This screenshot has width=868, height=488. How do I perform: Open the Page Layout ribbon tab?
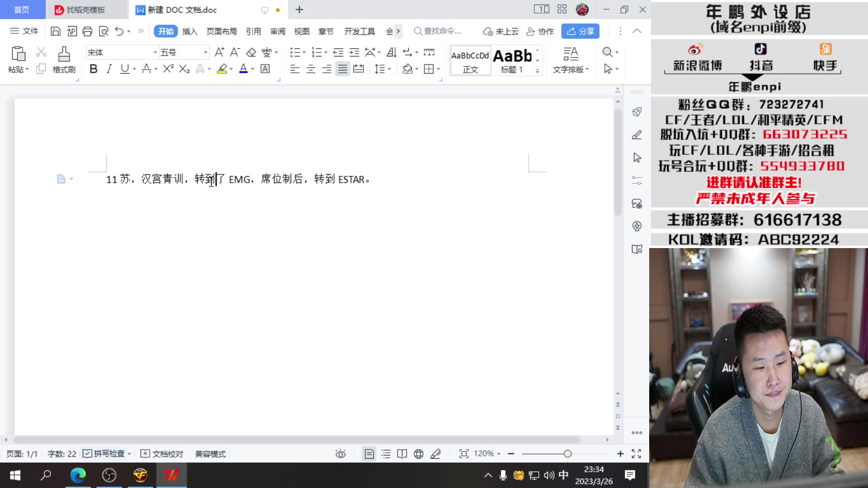pyautogui.click(x=222, y=31)
